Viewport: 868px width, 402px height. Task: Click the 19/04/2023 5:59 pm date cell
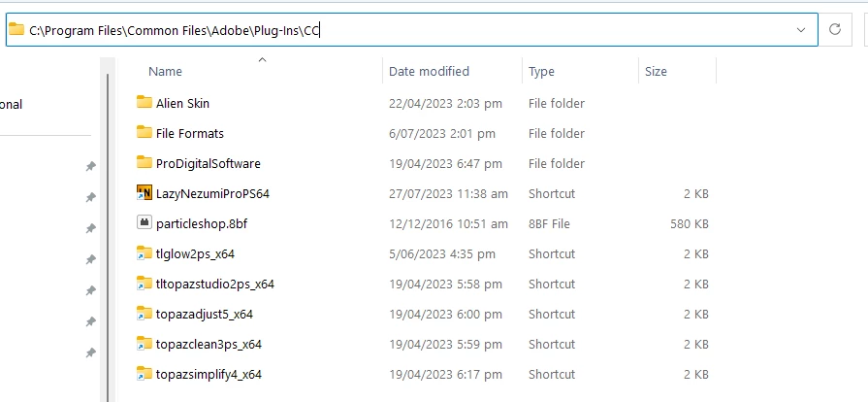tap(445, 345)
